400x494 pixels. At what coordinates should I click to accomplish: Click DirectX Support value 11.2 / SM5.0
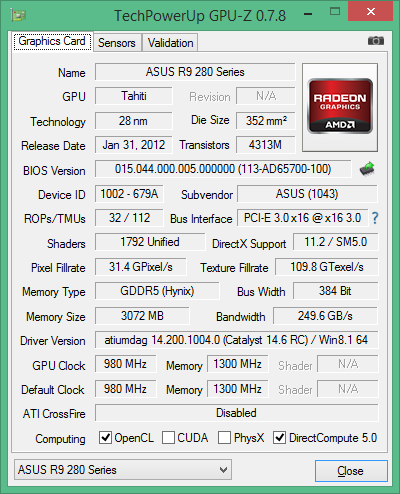[x=336, y=242]
